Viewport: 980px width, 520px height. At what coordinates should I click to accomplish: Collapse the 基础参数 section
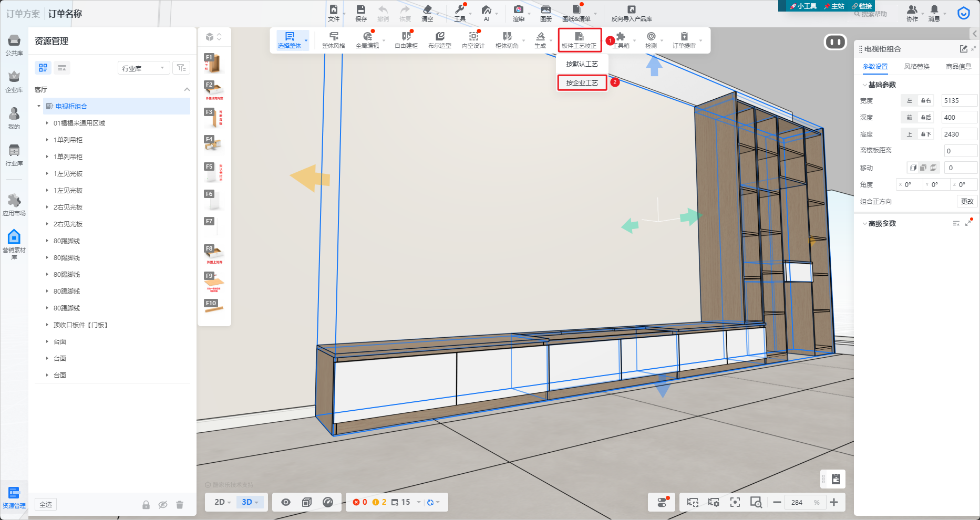tap(865, 85)
